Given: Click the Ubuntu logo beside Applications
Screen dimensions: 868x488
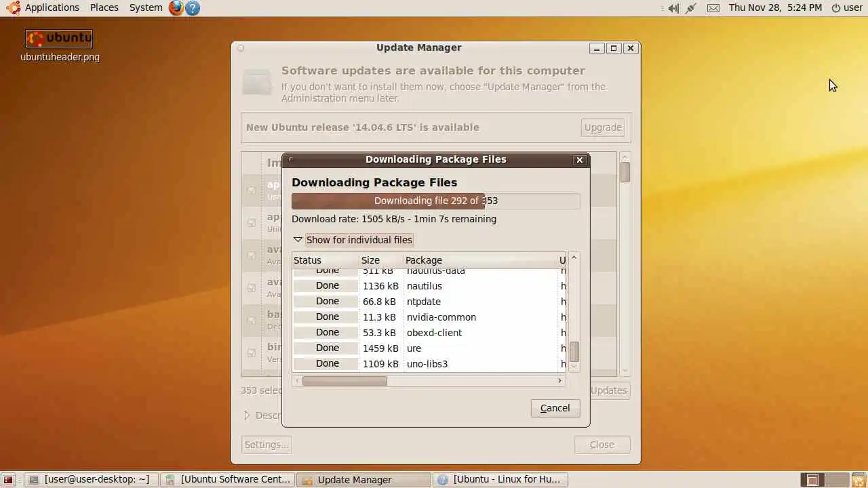Looking at the screenshot, I should coord(13,7).
